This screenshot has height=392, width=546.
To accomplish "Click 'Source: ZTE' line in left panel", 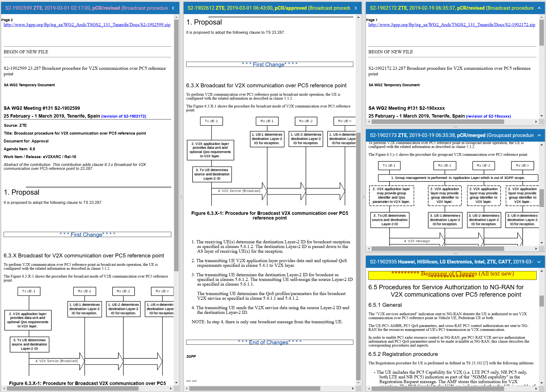I will coord(15,125).
